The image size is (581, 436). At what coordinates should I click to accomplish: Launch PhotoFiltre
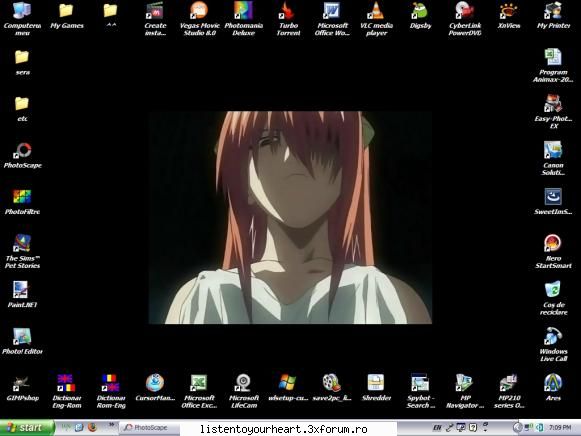22,202
